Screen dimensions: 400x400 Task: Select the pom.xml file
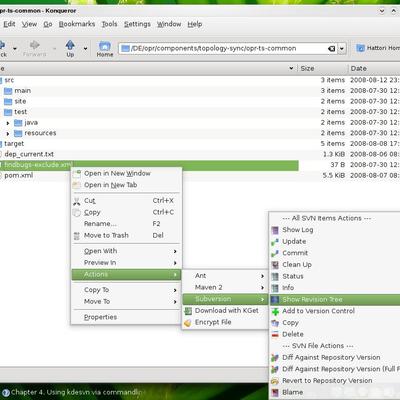coord(19,175)
